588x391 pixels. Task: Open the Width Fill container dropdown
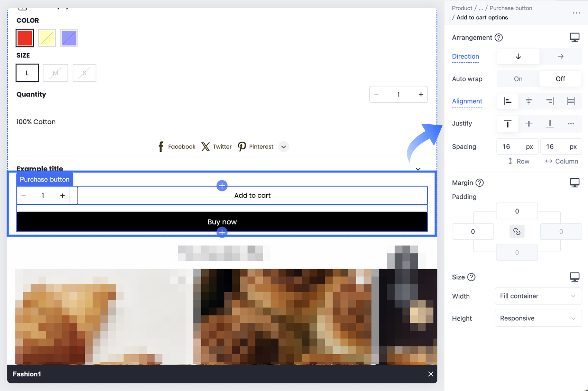pyautogui.click(x=538, y=296)
